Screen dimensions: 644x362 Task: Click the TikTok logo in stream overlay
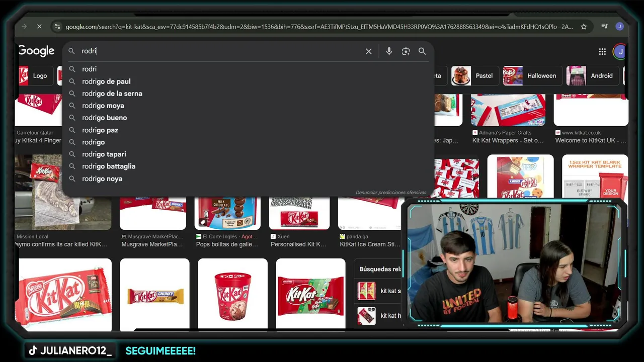tap(33, 351)
